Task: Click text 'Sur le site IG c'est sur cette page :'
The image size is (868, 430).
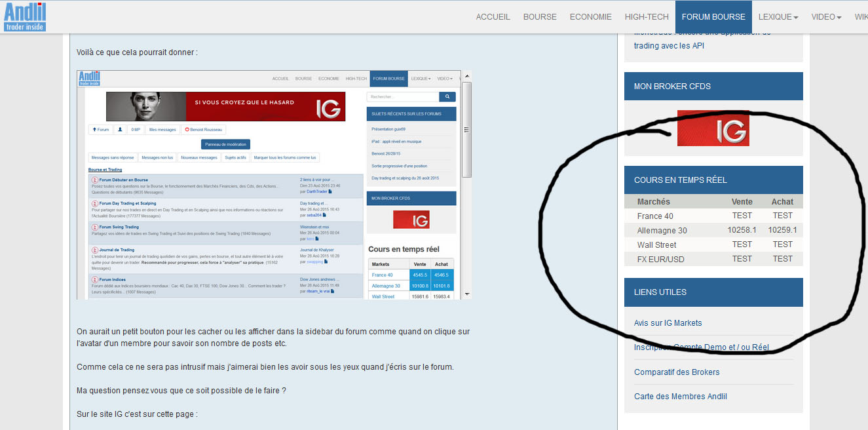Action: pos(137,414)
